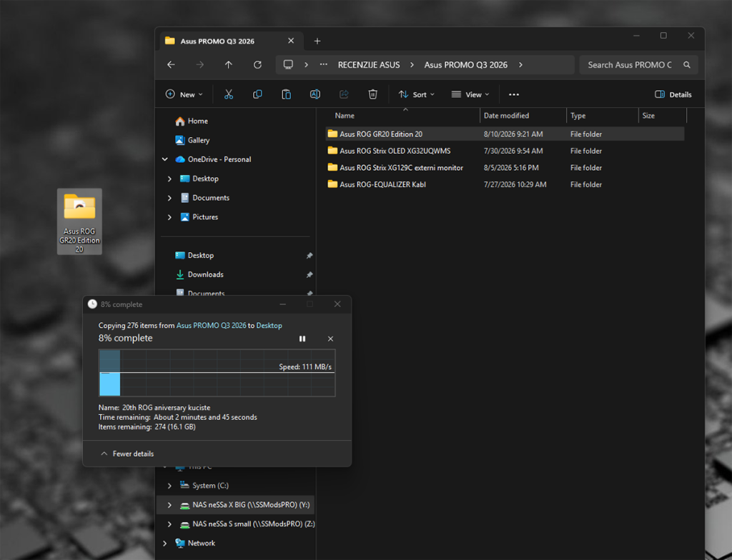Cancel the copy with the X beside pause

pyautogui.click(x=330, y=339)
